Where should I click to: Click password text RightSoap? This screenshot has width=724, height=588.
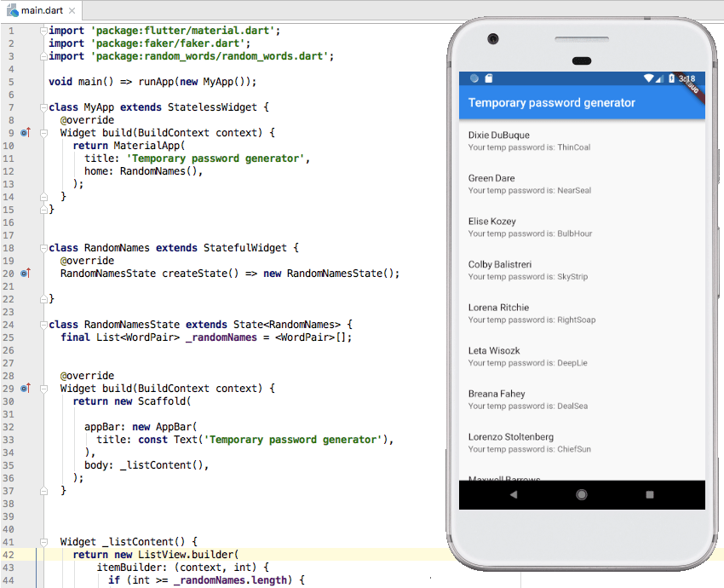click(577, 320)
